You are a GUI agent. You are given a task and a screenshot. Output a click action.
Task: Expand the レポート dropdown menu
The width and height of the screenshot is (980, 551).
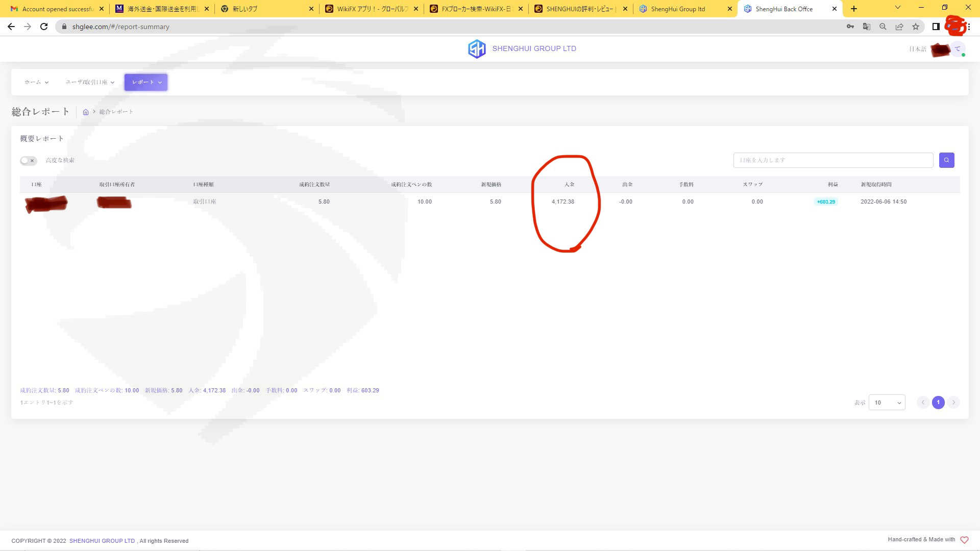point(146,82)
